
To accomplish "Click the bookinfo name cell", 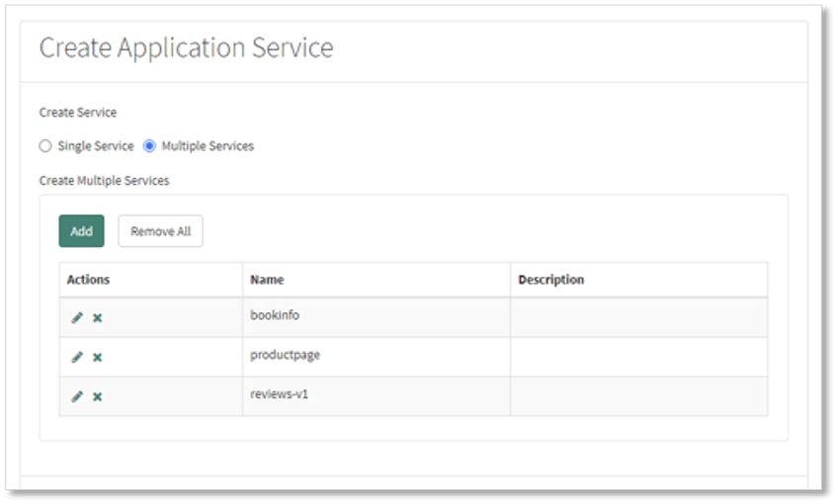I will tap(377, 317).
